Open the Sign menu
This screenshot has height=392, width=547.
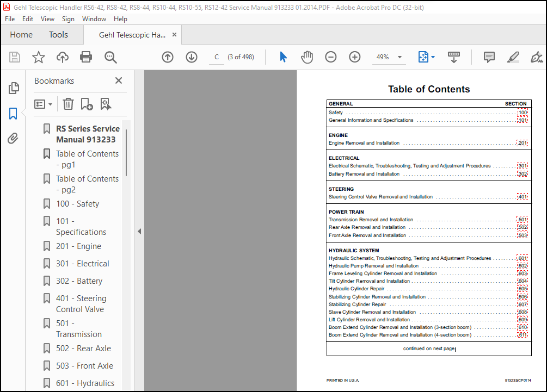pos(68,19)
